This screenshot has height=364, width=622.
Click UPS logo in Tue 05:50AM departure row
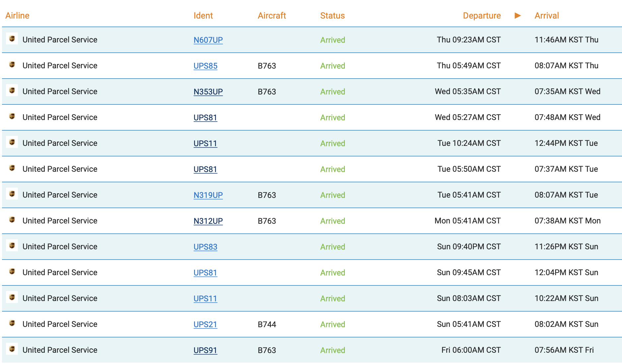tap(12, 168)
